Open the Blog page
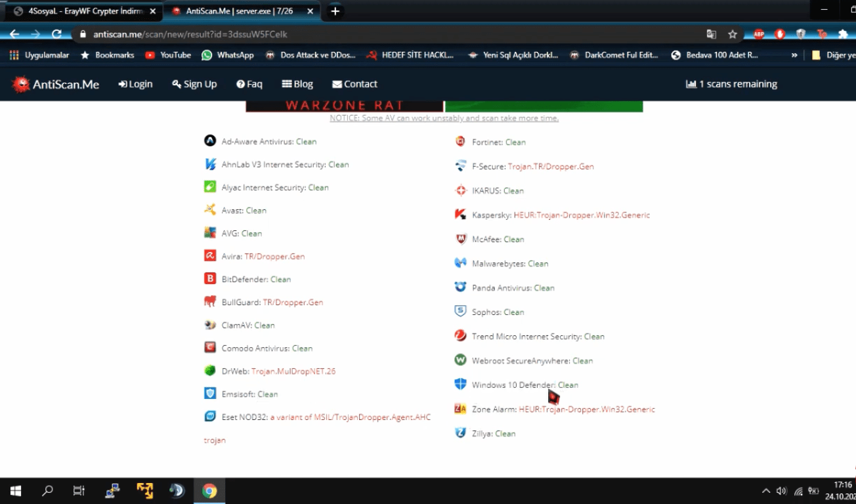 [297, 84]
